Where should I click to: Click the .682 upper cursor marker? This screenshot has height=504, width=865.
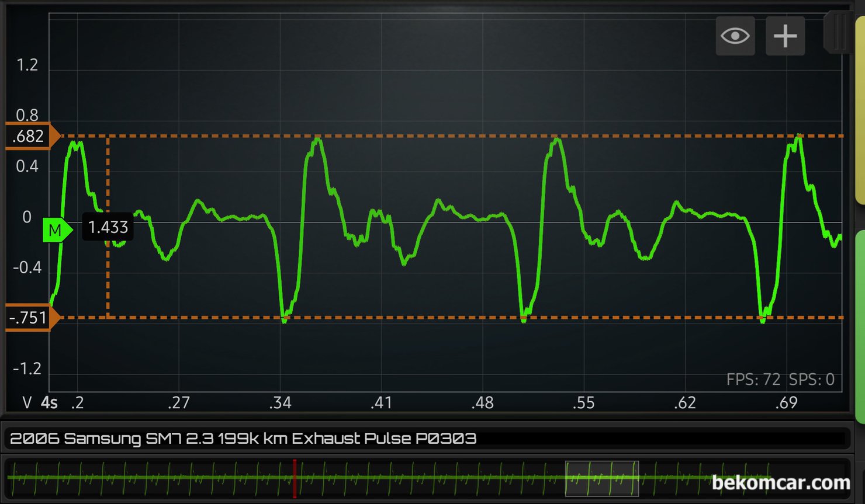(30, 136)
